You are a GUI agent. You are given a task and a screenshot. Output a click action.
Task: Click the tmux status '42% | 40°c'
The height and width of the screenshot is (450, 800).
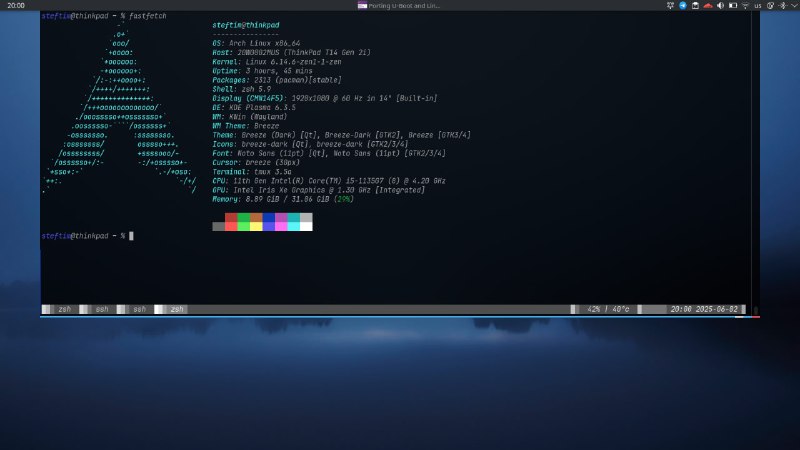608,309
